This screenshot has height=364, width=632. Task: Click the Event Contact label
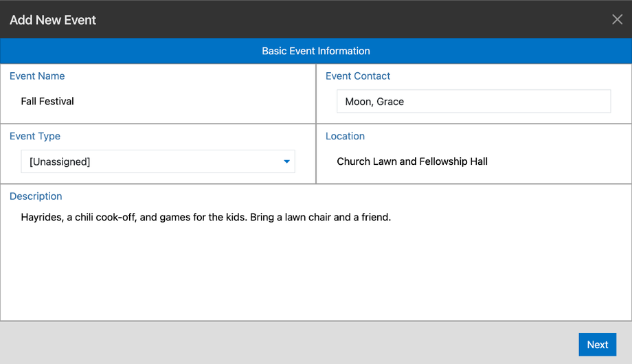point(357,76)
